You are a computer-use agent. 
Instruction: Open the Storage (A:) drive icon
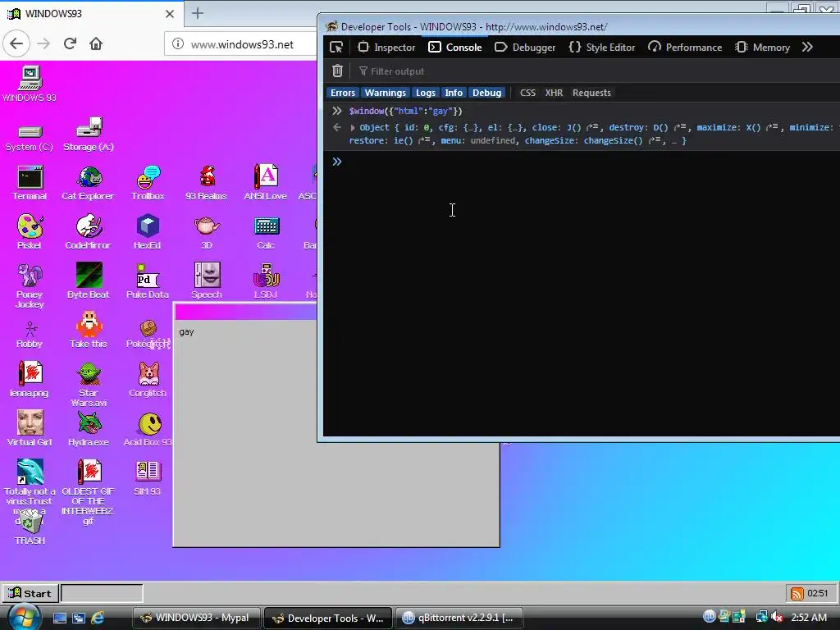tap(89, 134)
